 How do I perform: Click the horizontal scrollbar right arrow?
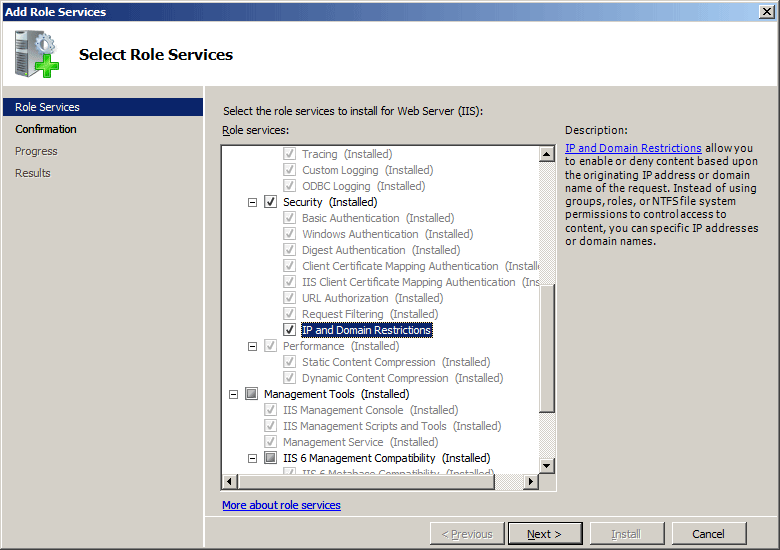pos(531,481)
